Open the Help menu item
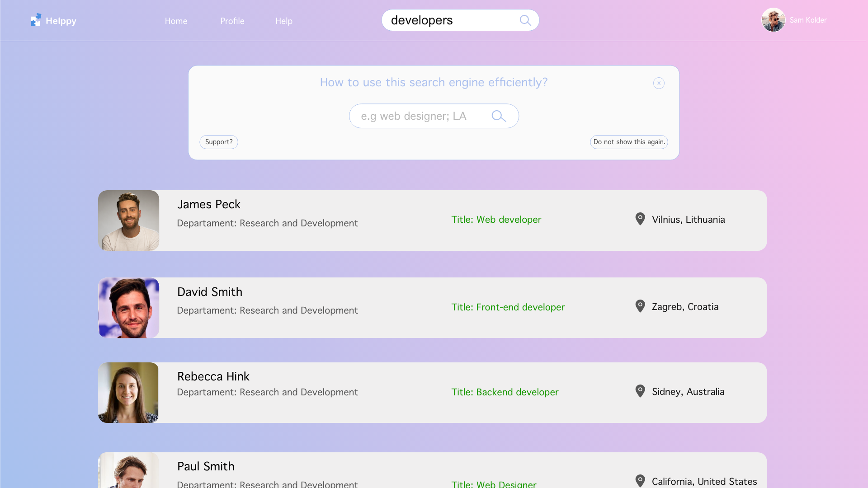868x488 pixels. [x=284, y=21]
